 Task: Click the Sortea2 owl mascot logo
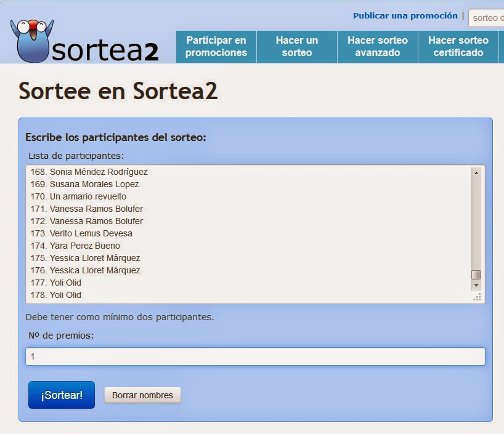31,41
